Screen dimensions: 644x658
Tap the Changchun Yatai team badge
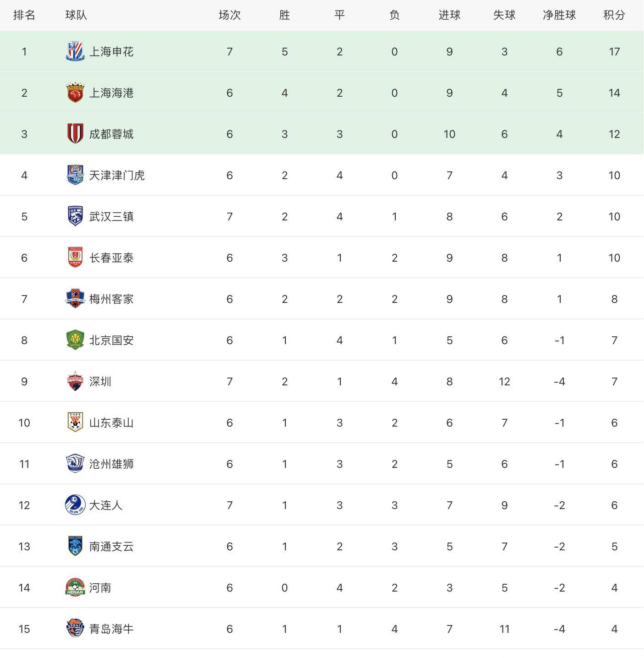click(x=75, y=258)
